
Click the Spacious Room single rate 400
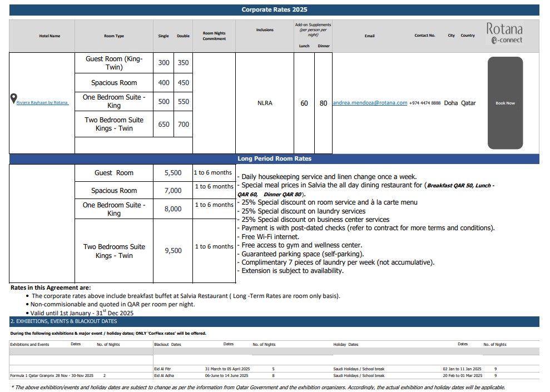[x=163, y=83]
